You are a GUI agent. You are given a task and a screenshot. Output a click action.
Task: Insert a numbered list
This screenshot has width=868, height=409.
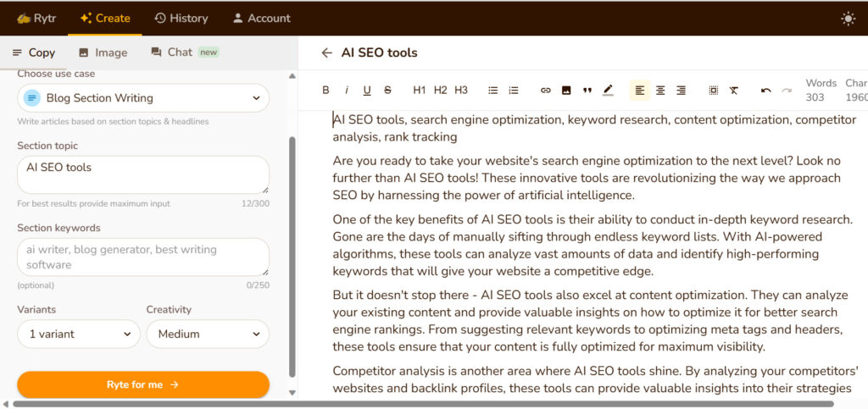[514, 90]
